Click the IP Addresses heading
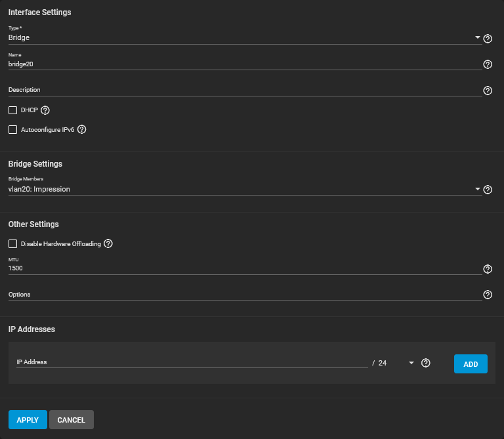504x439 pixels. pos(31,329)
